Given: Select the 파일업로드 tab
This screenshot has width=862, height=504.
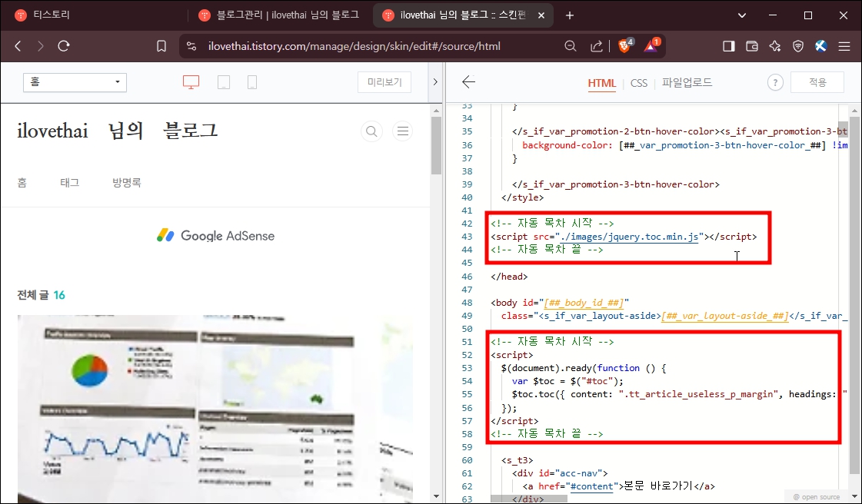Looking at the screenshot, I should tap(687, 82).
